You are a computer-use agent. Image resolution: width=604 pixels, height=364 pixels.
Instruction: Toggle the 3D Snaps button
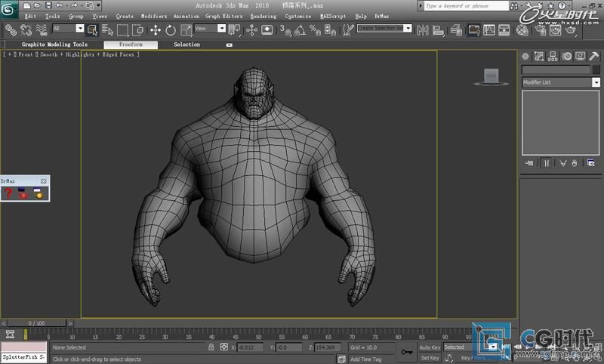(x=285, y=29)
